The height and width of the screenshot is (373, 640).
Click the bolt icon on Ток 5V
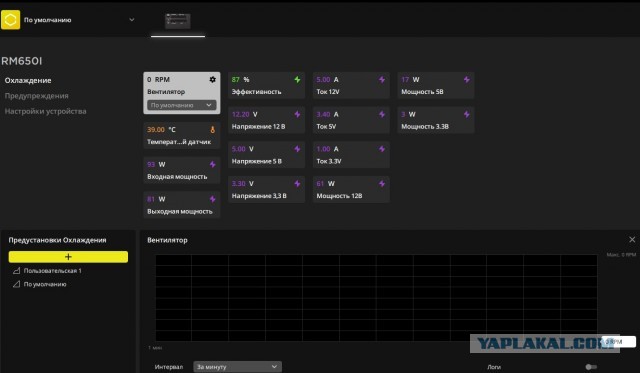click(x=382, y=114)
